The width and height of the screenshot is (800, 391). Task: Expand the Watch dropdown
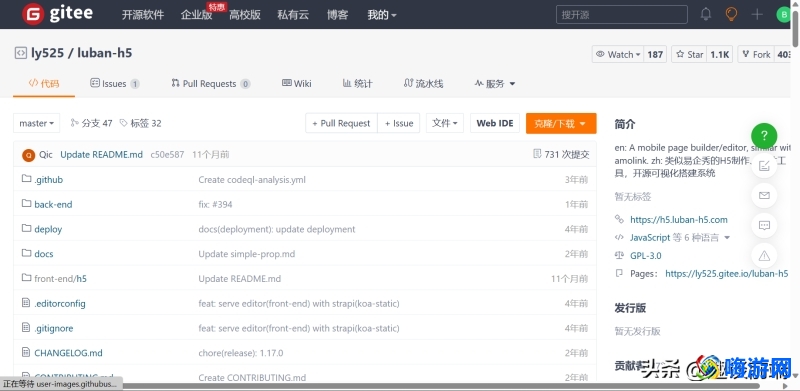618,54
